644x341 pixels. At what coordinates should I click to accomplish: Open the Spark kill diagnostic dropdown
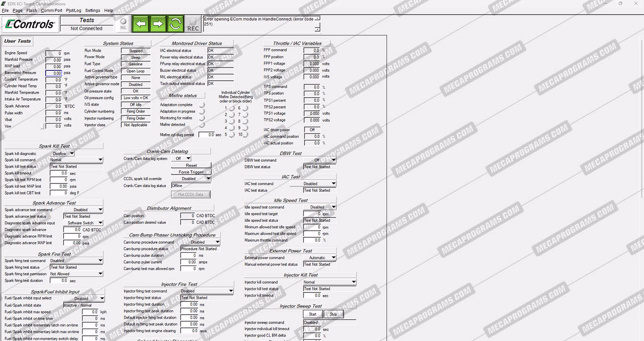pyautogui.click(x=72, y=153)
